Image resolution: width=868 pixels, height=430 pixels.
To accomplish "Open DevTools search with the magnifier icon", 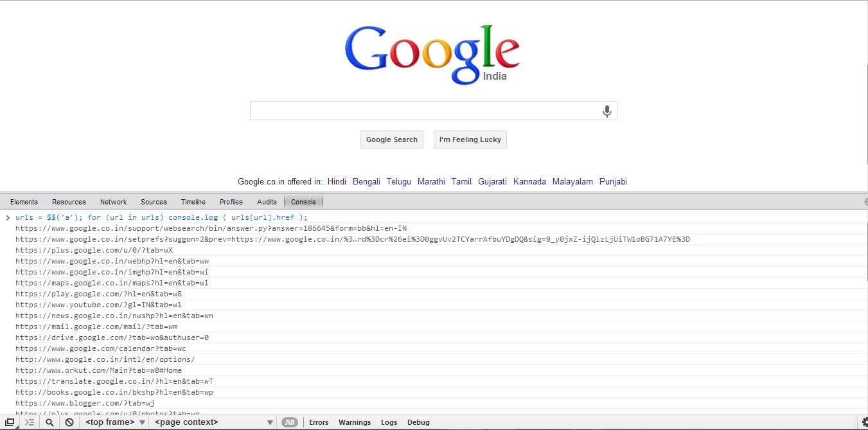I will [x=49, y=422].
